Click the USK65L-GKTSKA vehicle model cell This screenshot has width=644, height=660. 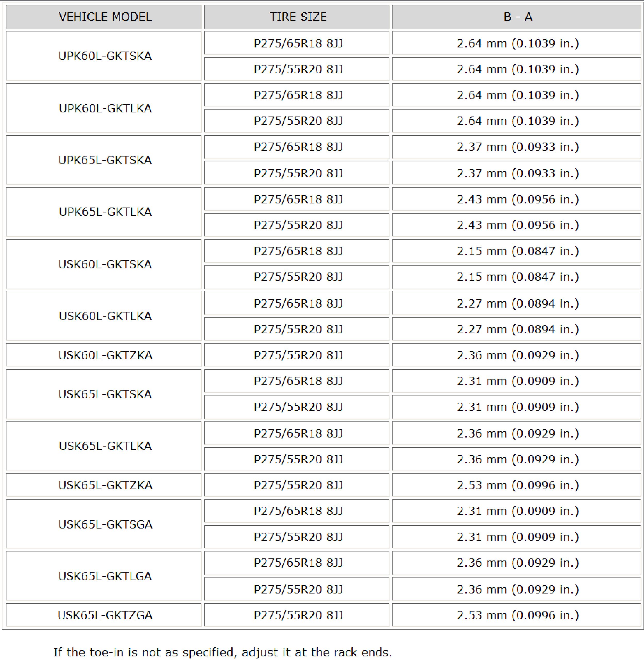pyautogui.click(x=105, y=394)
